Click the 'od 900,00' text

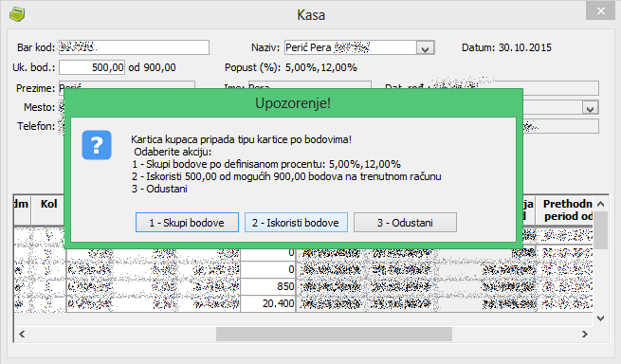point(152,67)
